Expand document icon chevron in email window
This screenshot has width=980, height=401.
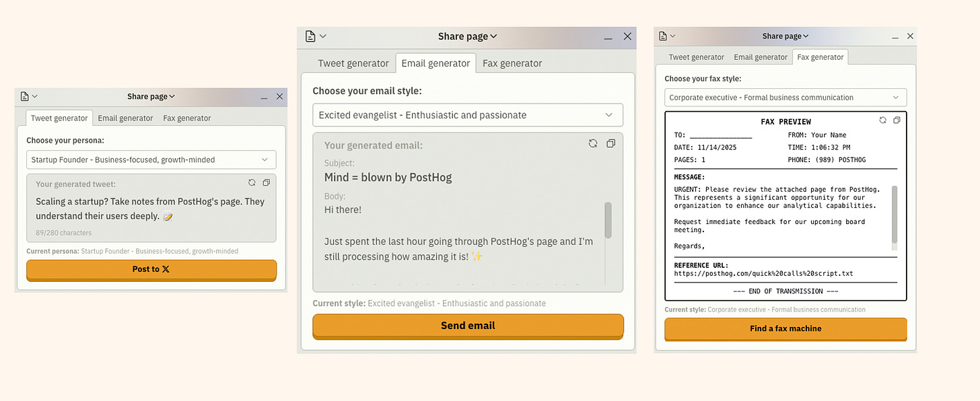point(323,36)
